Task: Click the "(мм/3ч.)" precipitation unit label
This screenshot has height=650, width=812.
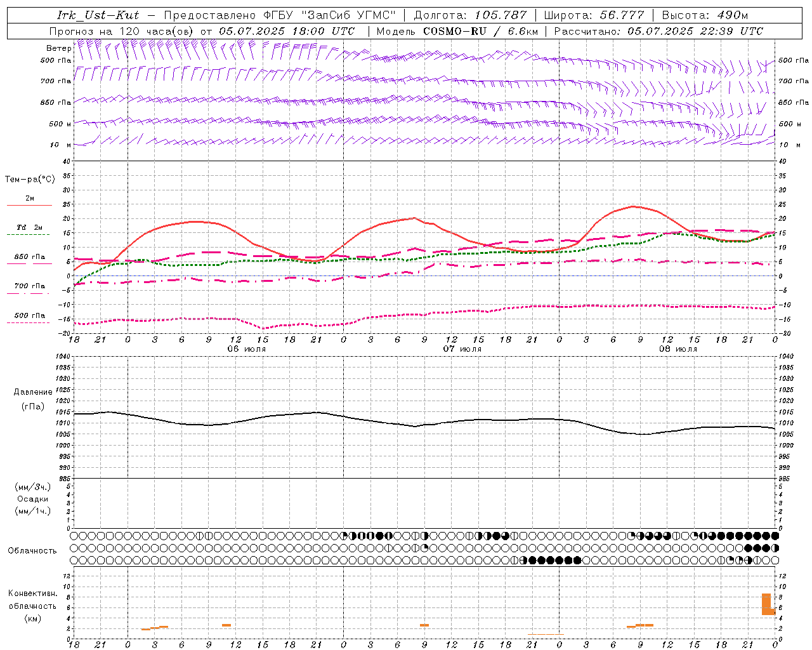Action: (33, 487)
